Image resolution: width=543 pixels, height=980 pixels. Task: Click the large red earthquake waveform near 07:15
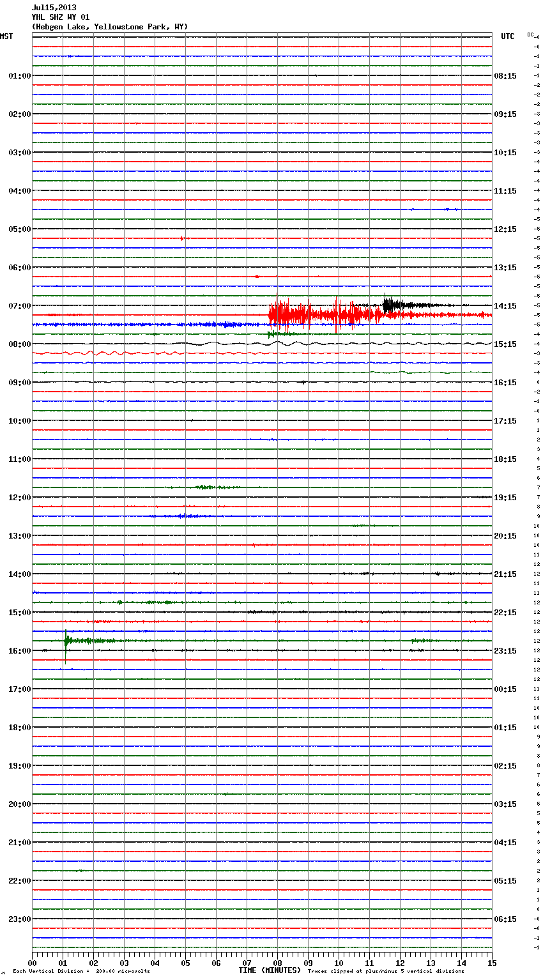[326, 315]
